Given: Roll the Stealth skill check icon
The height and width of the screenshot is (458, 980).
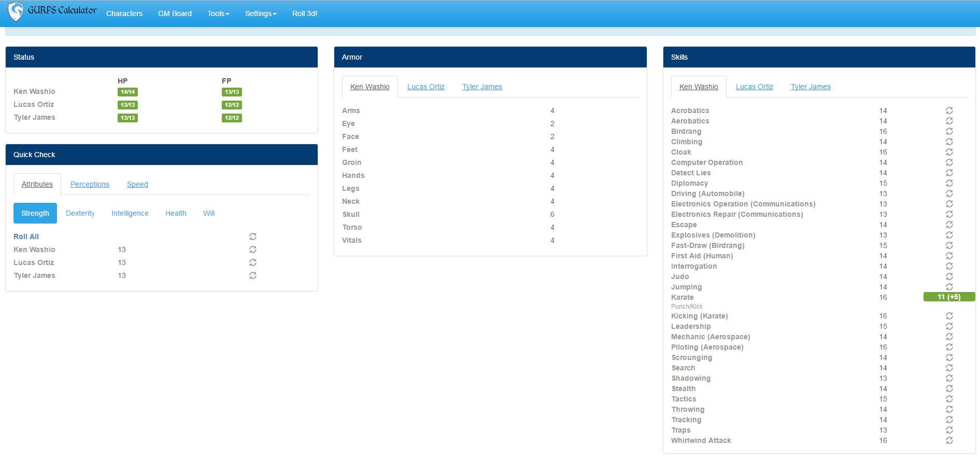Looking at the screenshot, I should coord(949,388).
